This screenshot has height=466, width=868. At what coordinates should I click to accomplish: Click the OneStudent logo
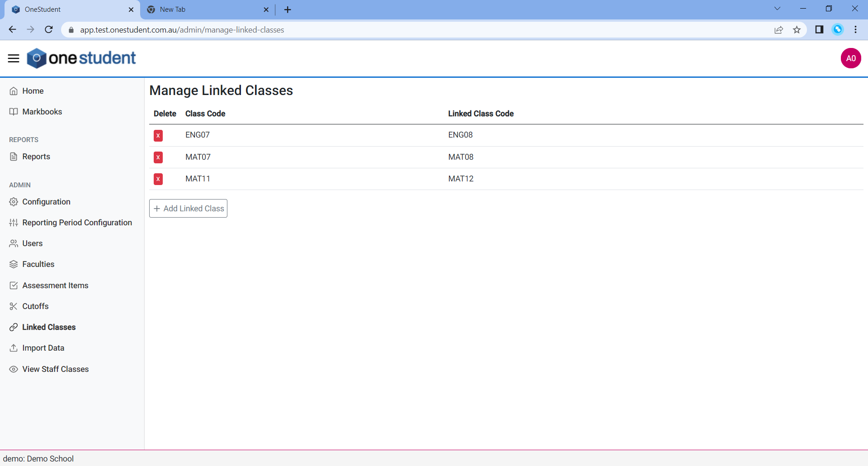(81, 58)
